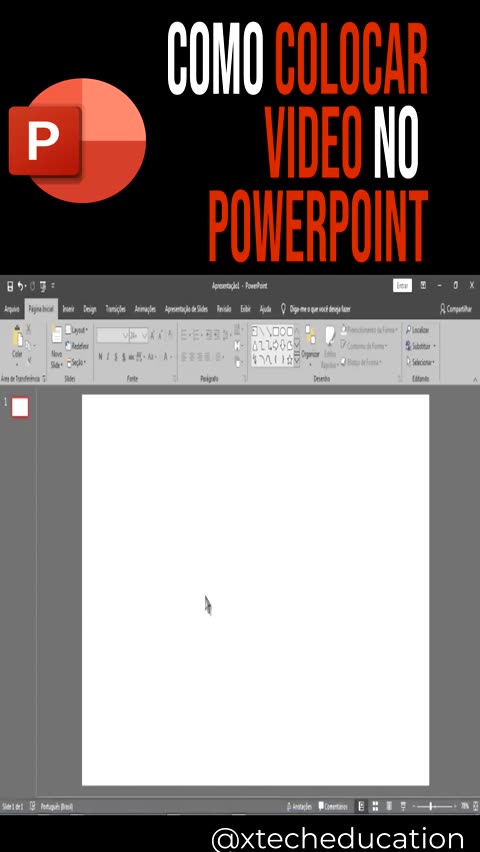The image size is (480, 852).
Task: Select the star shape in shapes gallery
Action: 290,360
